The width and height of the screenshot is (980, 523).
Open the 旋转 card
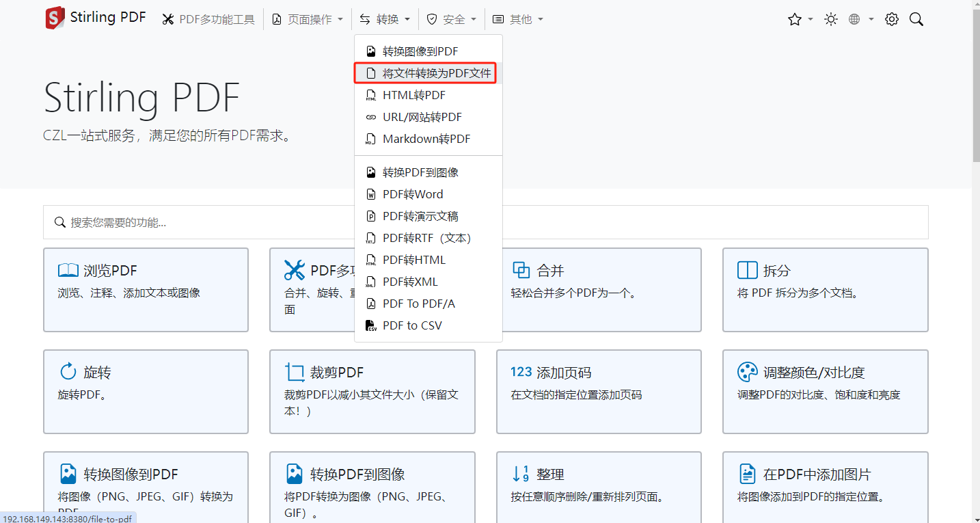tap(146, 392)
